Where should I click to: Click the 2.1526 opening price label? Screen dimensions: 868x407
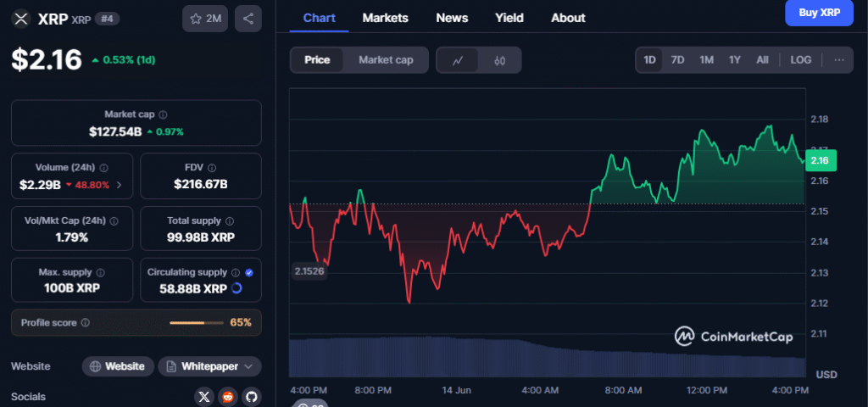pyautogui.click(x=309, y=272)
